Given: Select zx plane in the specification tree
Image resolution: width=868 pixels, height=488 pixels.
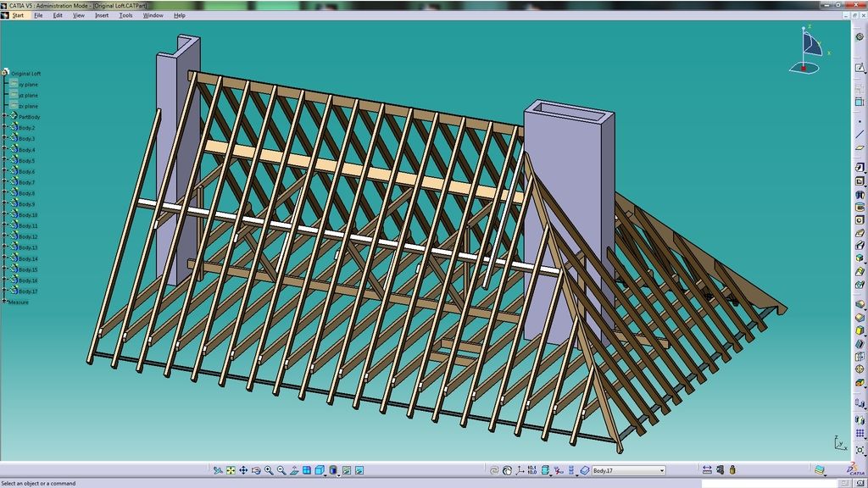Looking at the screenshot, I should 28,106.
